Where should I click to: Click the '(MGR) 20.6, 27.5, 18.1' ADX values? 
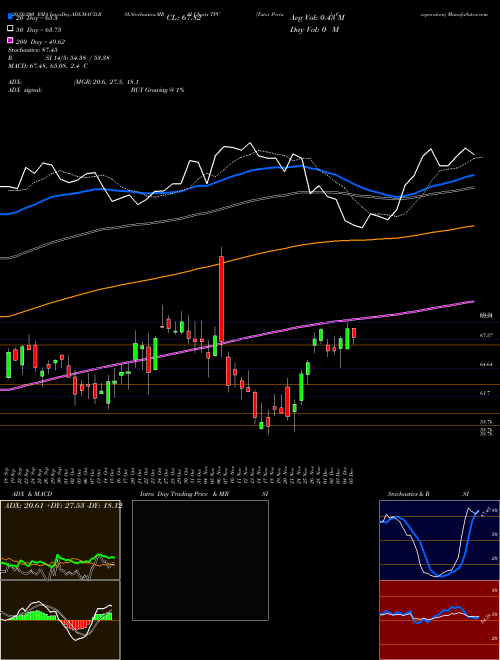point(106,82)
